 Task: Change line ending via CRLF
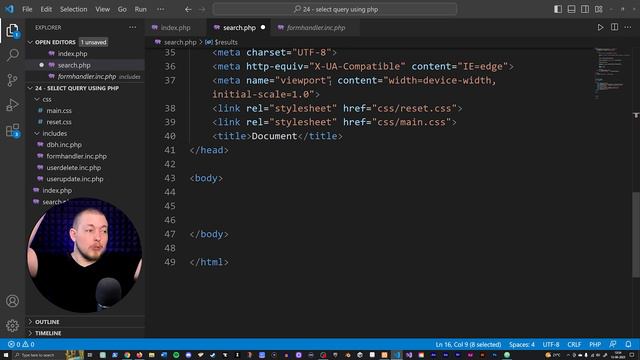[574, 344]
